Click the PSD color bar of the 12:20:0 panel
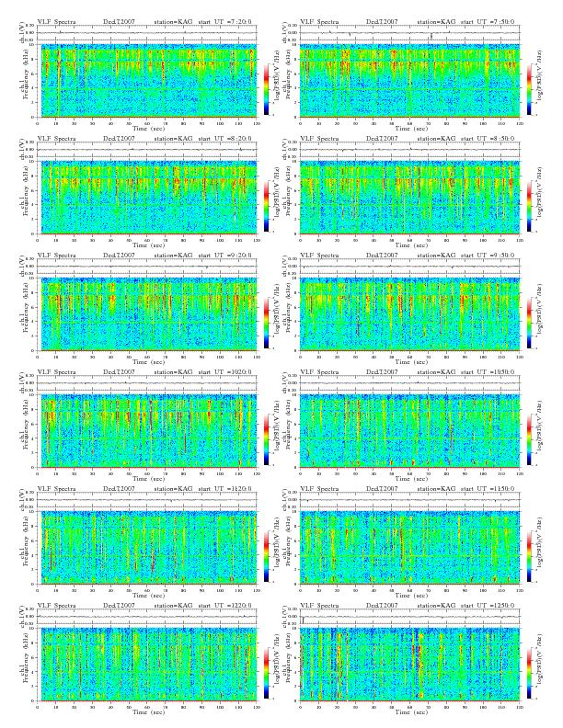 [266, 673]
